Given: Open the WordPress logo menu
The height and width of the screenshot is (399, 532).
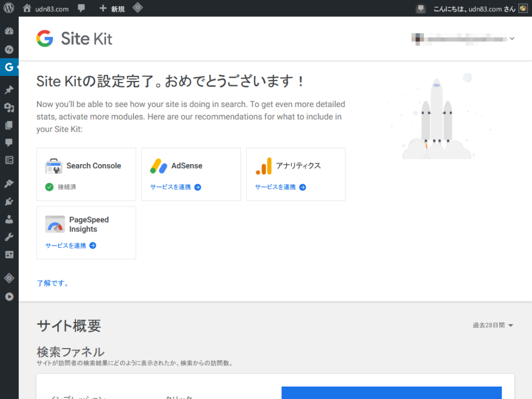Looking at the screenshot, I should (9, 8).
